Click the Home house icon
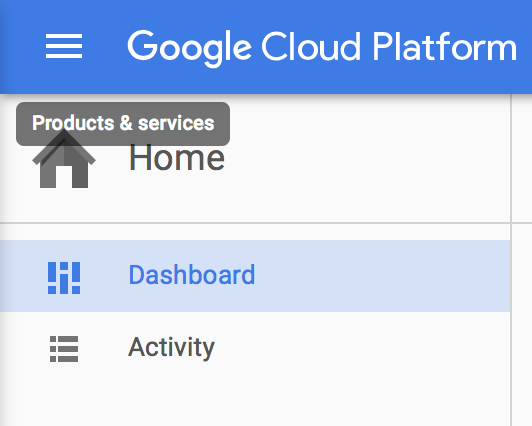 [64, 159]
